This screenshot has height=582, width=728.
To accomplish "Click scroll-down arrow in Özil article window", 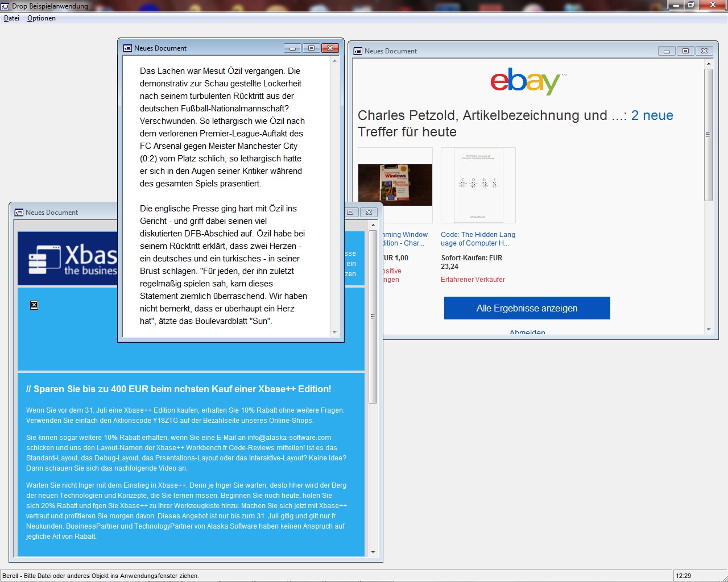I will click(334, 332).
